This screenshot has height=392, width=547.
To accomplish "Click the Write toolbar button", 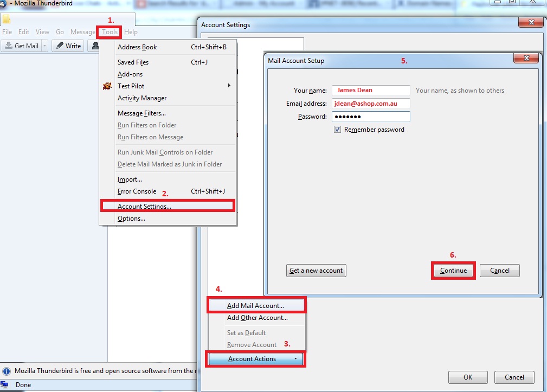I will click(x=68, y=46).
